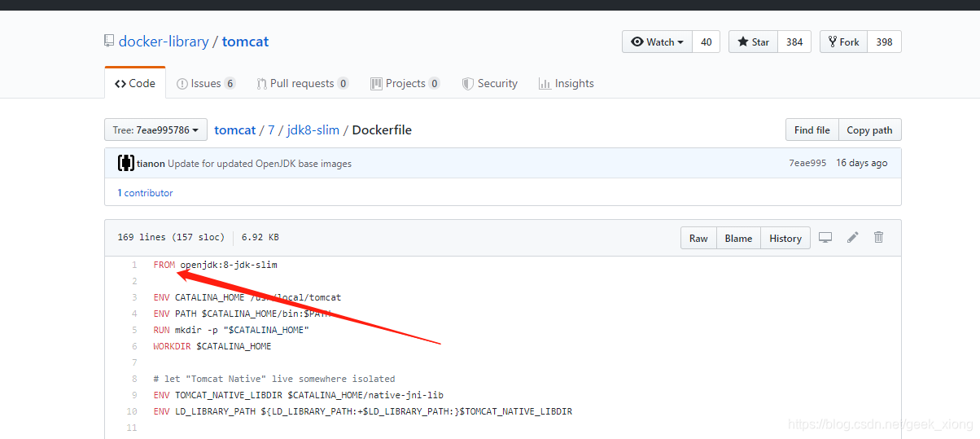Select line number 10

pyautogui.click(x=133, y=411)
